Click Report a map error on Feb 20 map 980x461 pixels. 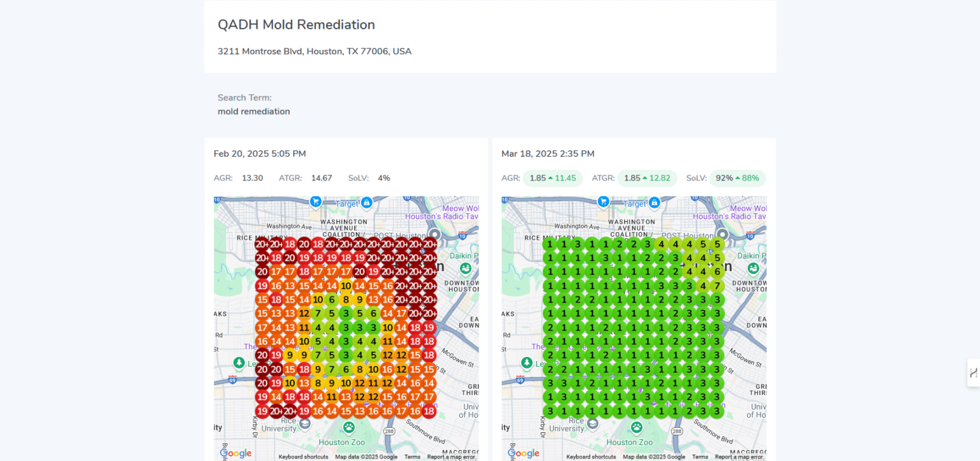pos(451,457)
